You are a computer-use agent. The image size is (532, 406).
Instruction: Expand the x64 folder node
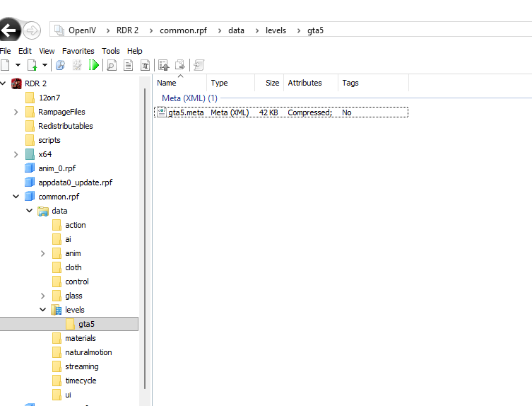[x=16, y=154]
